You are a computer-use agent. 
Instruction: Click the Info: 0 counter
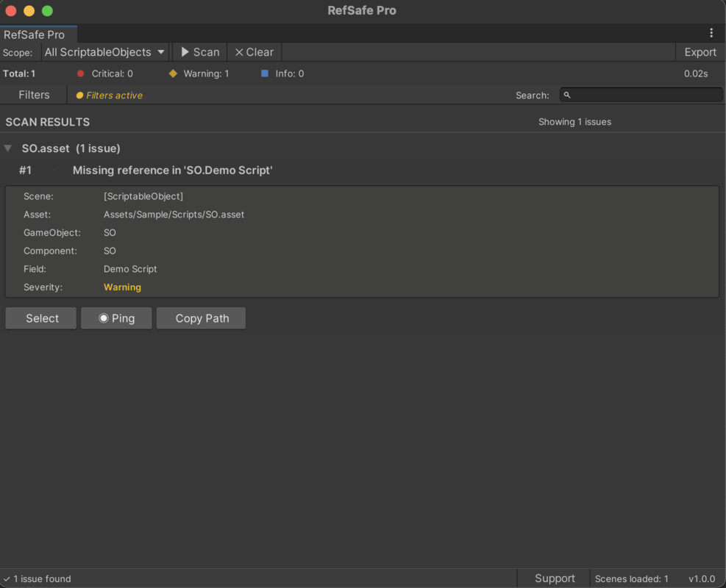point(289,73)
